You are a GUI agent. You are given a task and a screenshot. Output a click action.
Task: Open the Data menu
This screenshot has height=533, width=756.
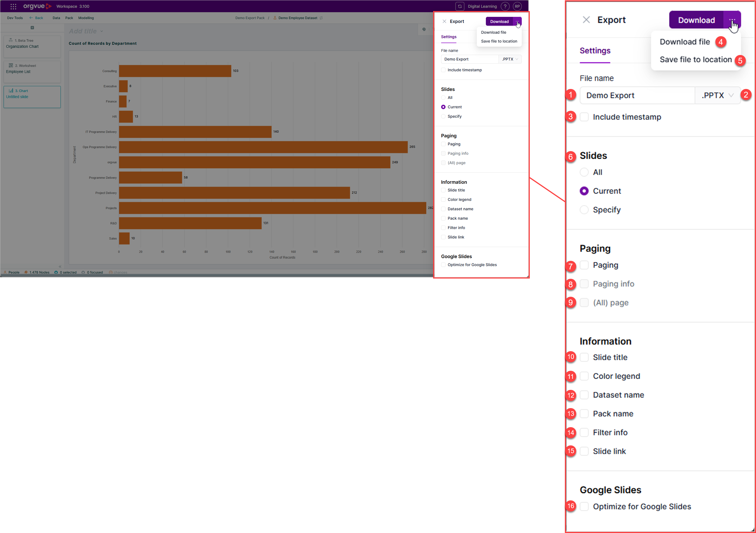pos(56,18)
